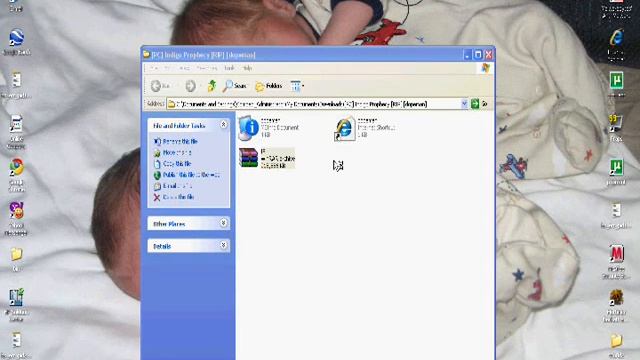
Task: Click inside the Address path field
Action: 314,104
